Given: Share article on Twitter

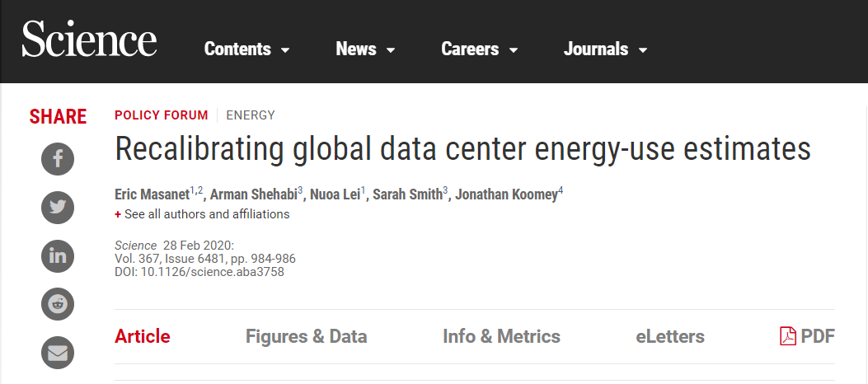Looking at the screenshot, I should coord(58,208).
